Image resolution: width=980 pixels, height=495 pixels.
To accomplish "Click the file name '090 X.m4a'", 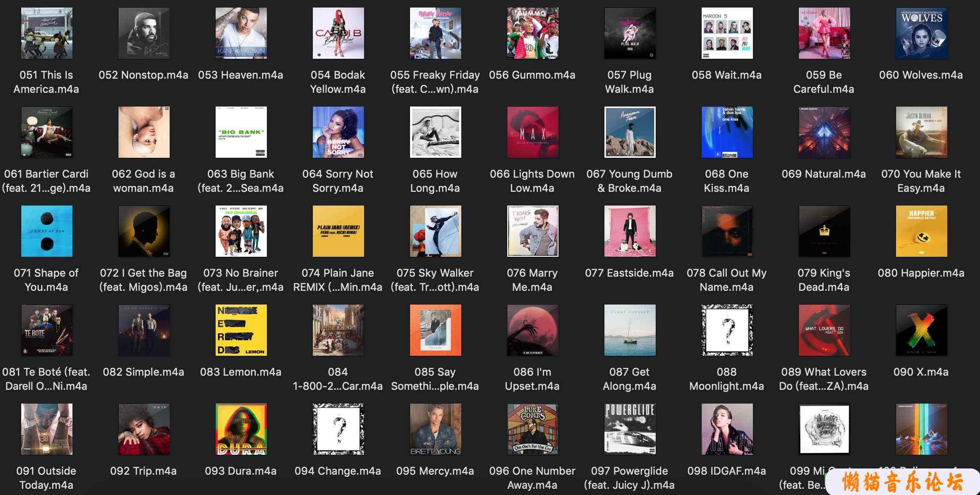I will pos(921,372).
